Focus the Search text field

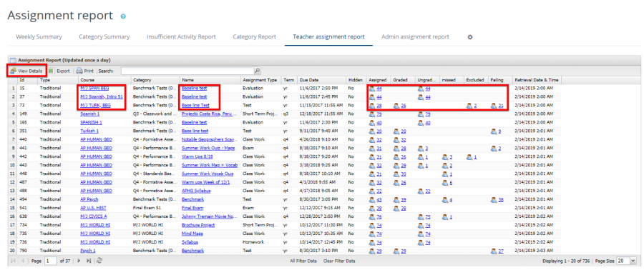(x=187, y=71)
